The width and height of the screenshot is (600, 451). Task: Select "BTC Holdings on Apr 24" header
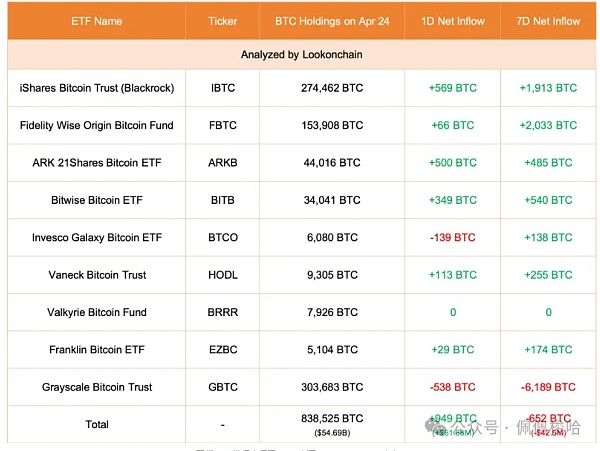pos(330,21)
